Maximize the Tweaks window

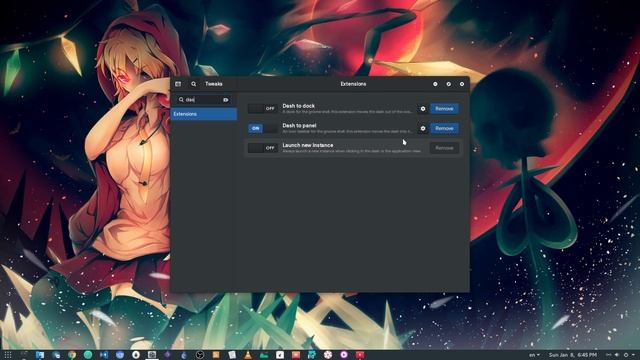click(449, 84)
